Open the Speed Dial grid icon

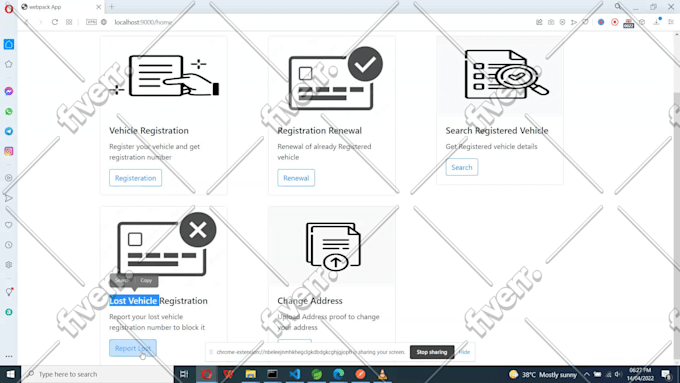[x=69, y=22]
